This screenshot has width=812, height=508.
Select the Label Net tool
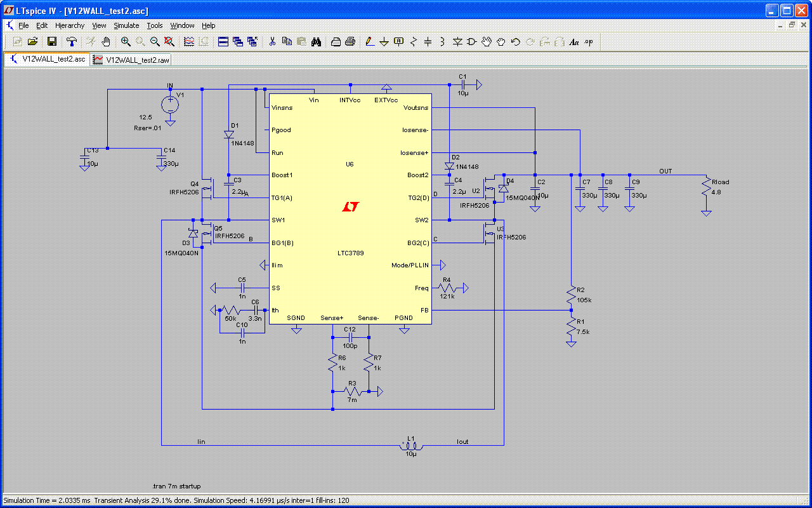pyautogui.click(x=398, y=42)
